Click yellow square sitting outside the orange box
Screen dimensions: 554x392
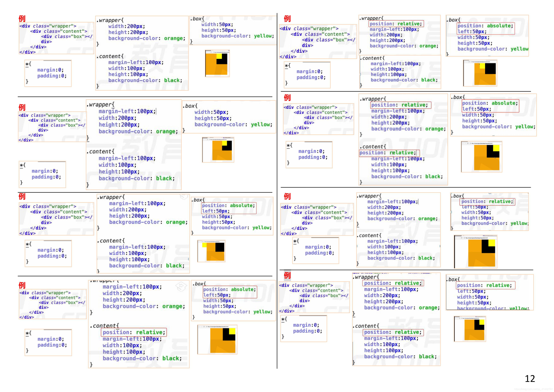[x=204, y=245]
